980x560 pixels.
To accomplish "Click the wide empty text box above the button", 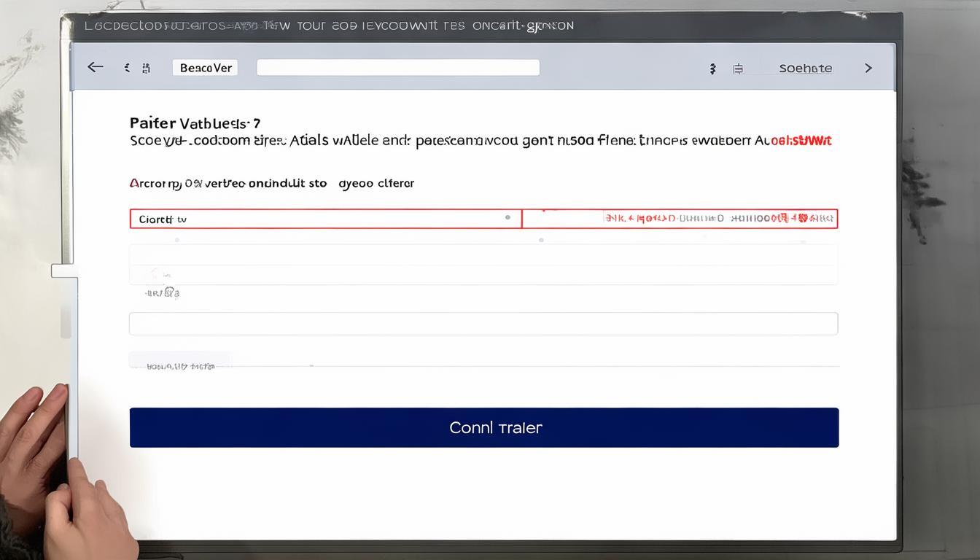I will click(483, 324).
